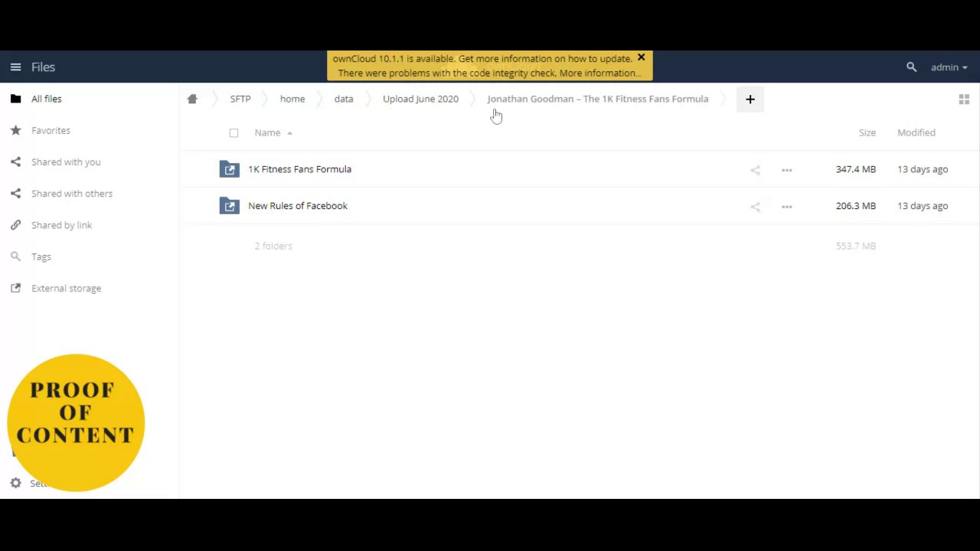Viewport: 980px width, 551px height.
Task: Close the ownCloud update notification
Action: pos(642,57)
